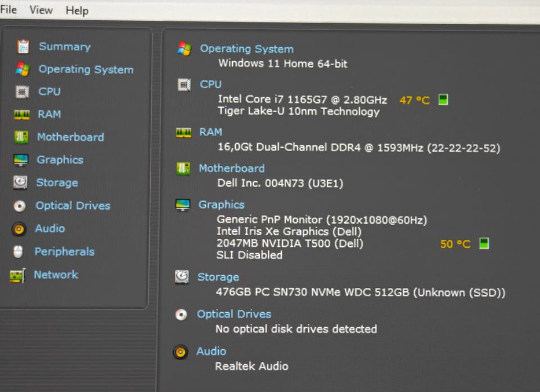
Task: Click Graphics monitor icon in summary panel
Action: (x=182, y=205)
